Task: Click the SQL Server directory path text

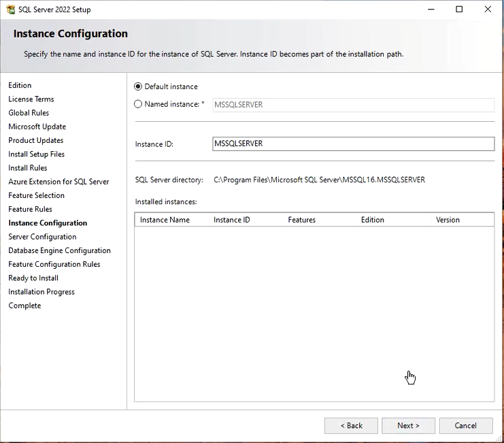Action: 319,180
